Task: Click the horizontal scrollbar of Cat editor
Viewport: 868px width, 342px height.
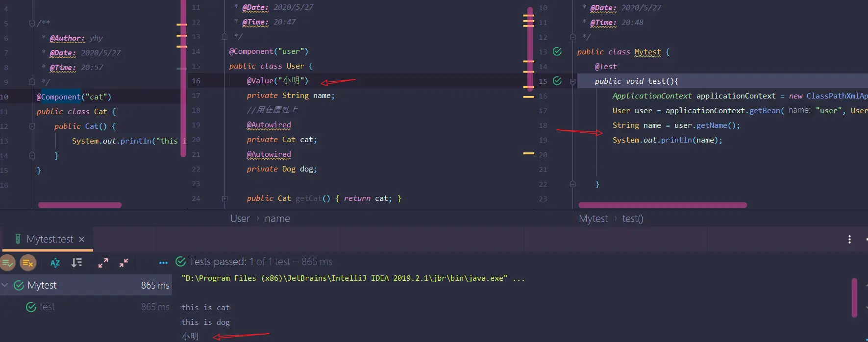Action: tap(80, 205)
